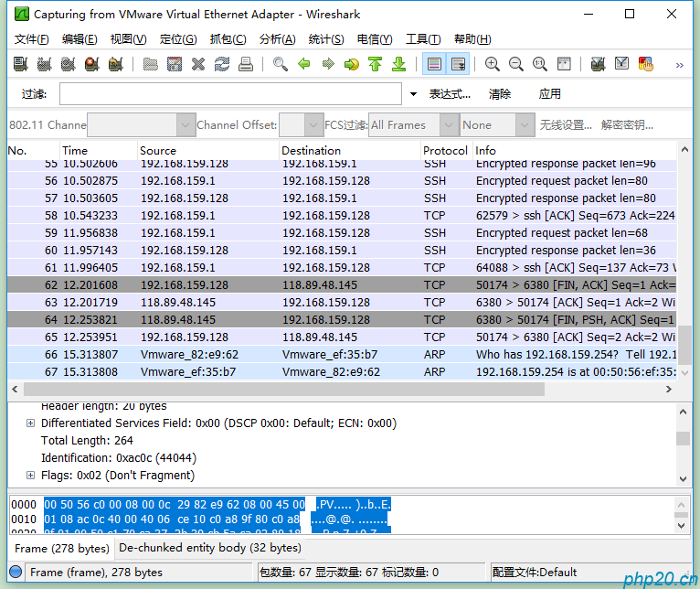Start a new live capture icon
The height and width of the screenshot is (589, 700).
(x=68, y=64)
